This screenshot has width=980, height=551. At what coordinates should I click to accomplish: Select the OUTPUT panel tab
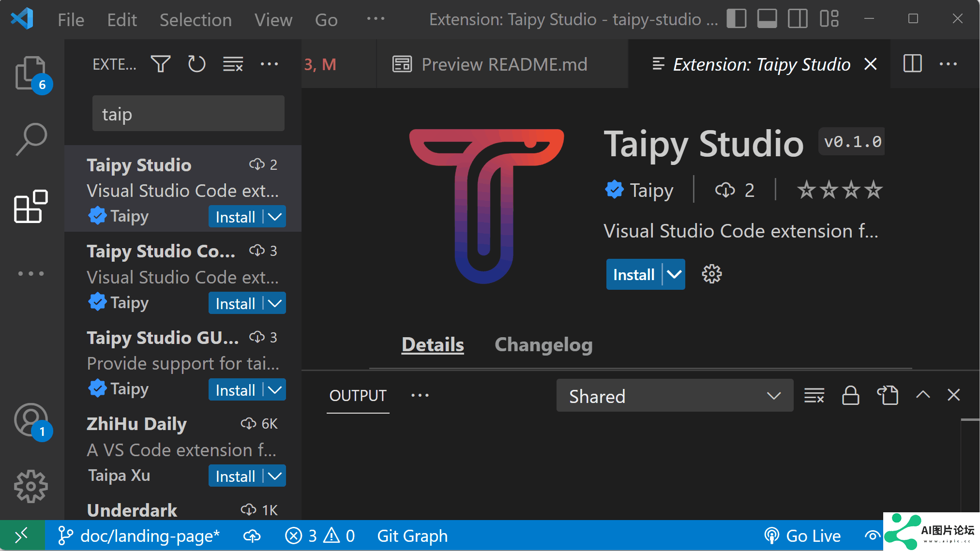click(x=358, y=396)
